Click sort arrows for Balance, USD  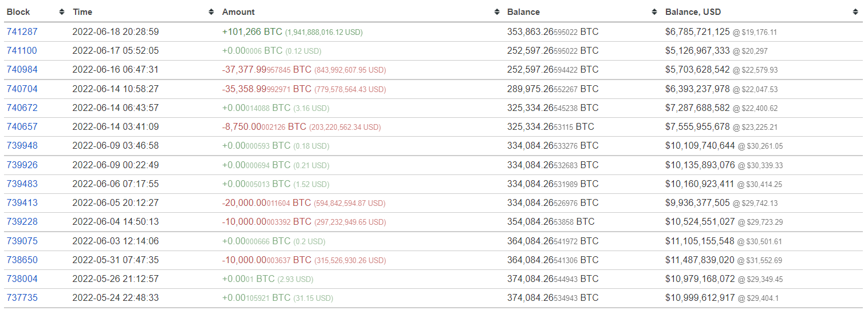[x=855, y=12]
